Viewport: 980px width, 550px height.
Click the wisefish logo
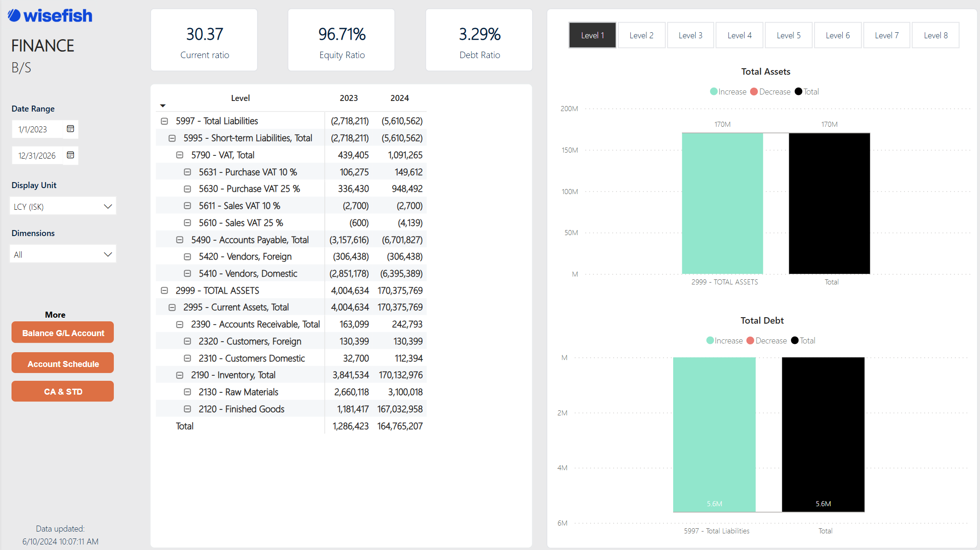(x=50, y=16)
